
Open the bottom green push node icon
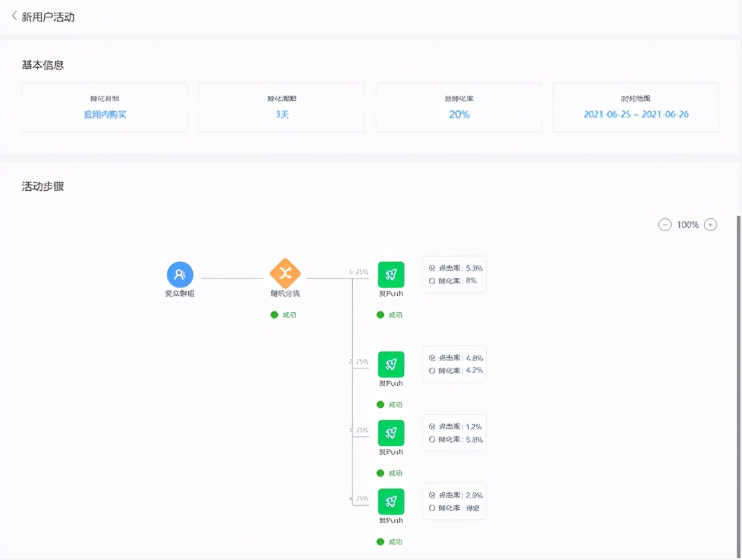[x=390, y=502]
